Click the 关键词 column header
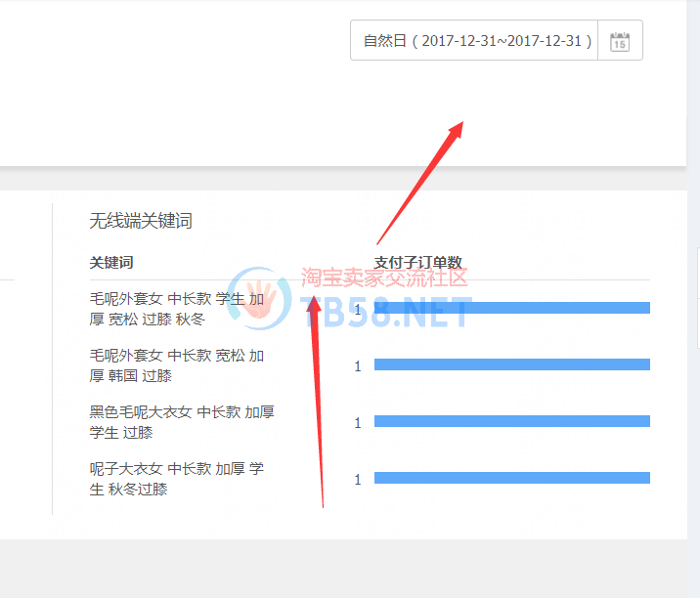Image resolution: width=700 pixels, height=598 pixels. click(111, 262)
